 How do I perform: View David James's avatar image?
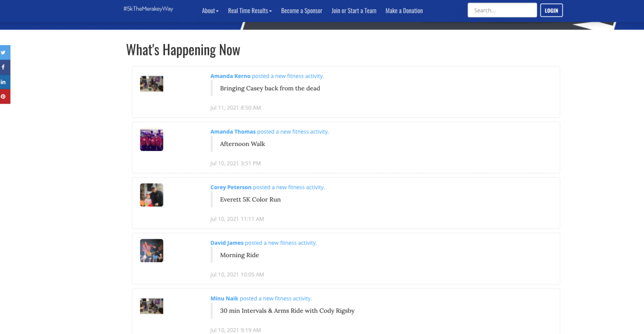point(151,251)
